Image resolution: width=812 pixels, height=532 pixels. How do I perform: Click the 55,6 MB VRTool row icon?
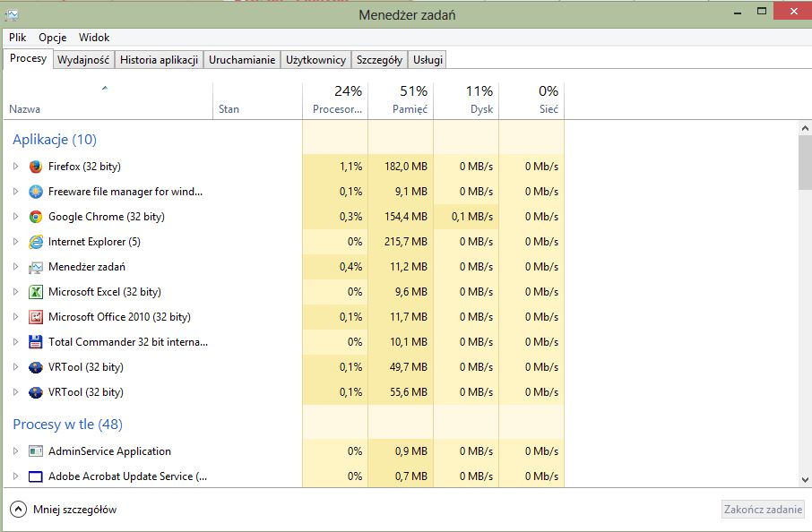(x=35, y=392)
